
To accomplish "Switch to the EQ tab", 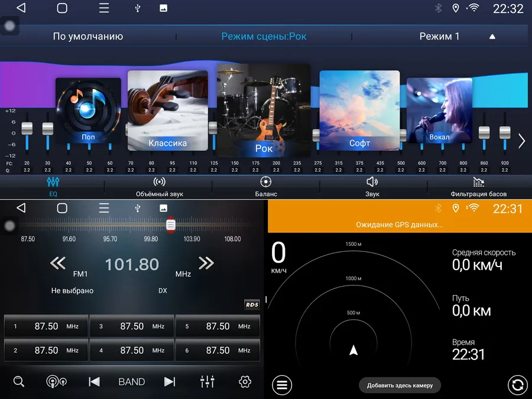I will point(53,187).
